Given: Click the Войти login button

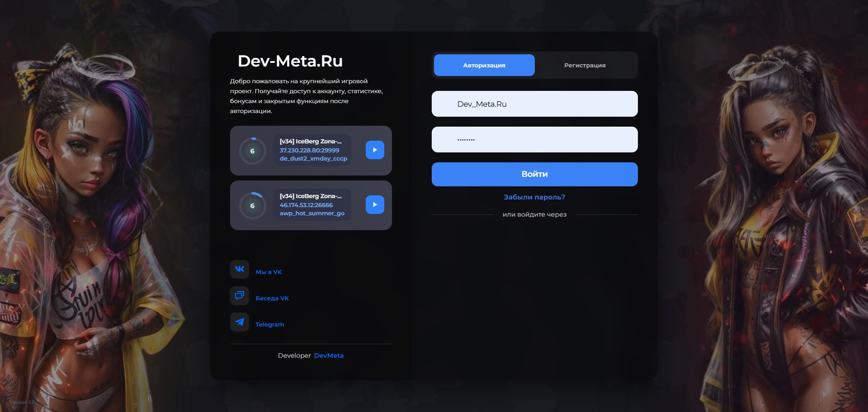Looking at the screenshot, I should (534, 174).
